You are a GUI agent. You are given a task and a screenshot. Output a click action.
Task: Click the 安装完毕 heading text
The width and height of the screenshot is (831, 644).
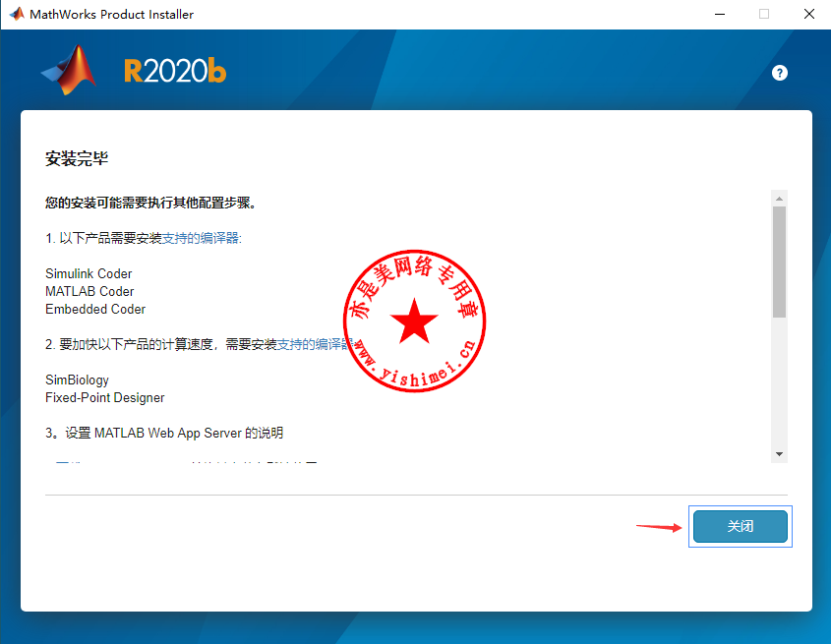click(x=76, y=159)
